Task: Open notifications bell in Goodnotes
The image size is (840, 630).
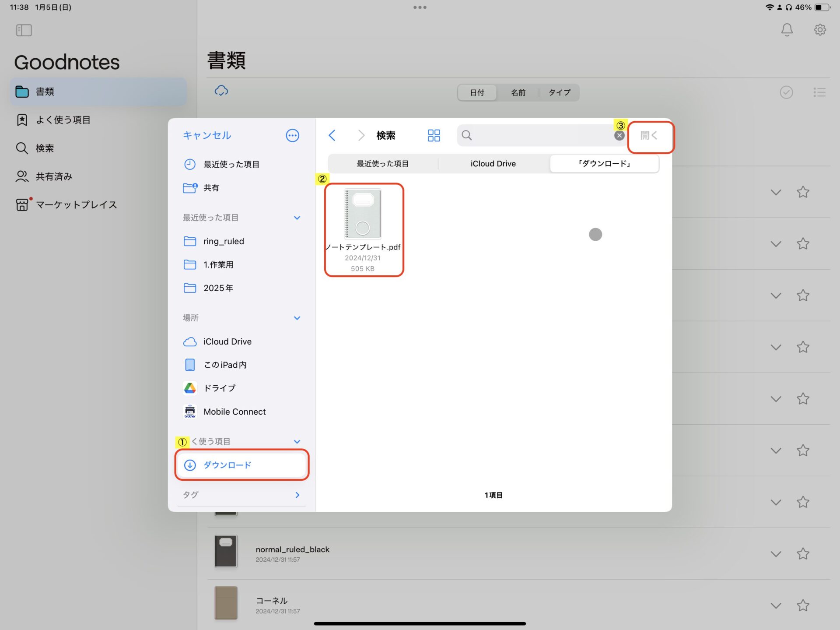Action: tap(787, 30)
